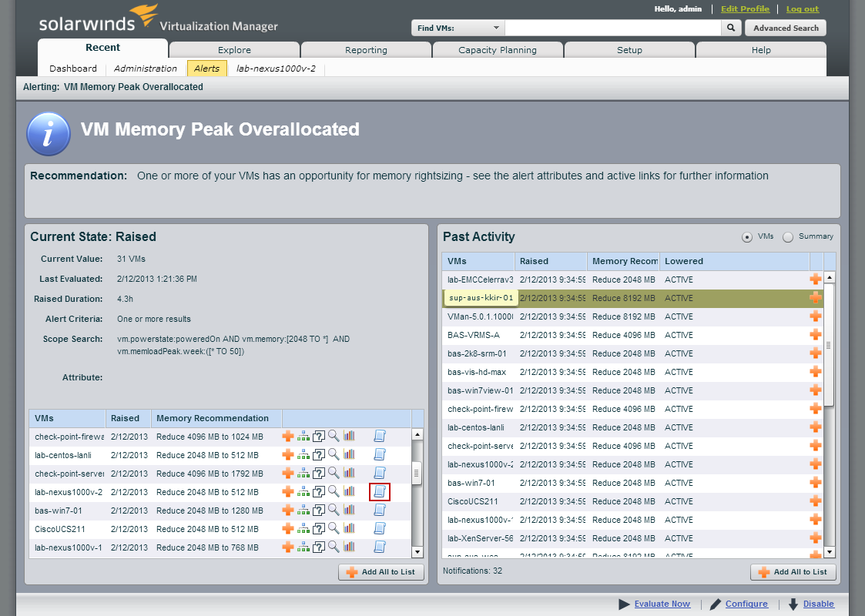Image resolution: width=865 pixels, height=616 pixels.
Task: Click Add All to List under Current State
Action: [381, 572]
